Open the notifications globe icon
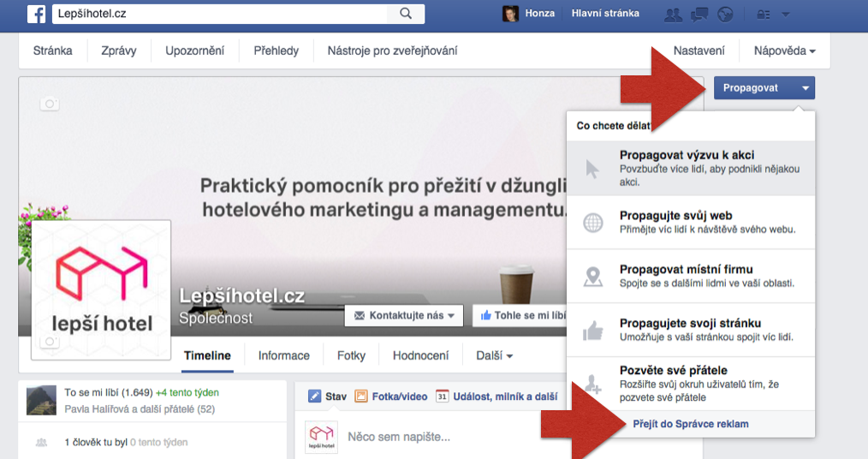Image resolution: width=868 pixels, height=459 pixels. tap(725, 15)
